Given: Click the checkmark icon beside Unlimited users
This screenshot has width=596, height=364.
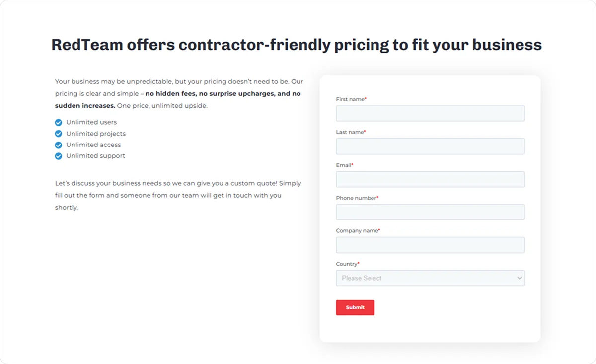Looking at the screenshot, I should tap(58, 122).
